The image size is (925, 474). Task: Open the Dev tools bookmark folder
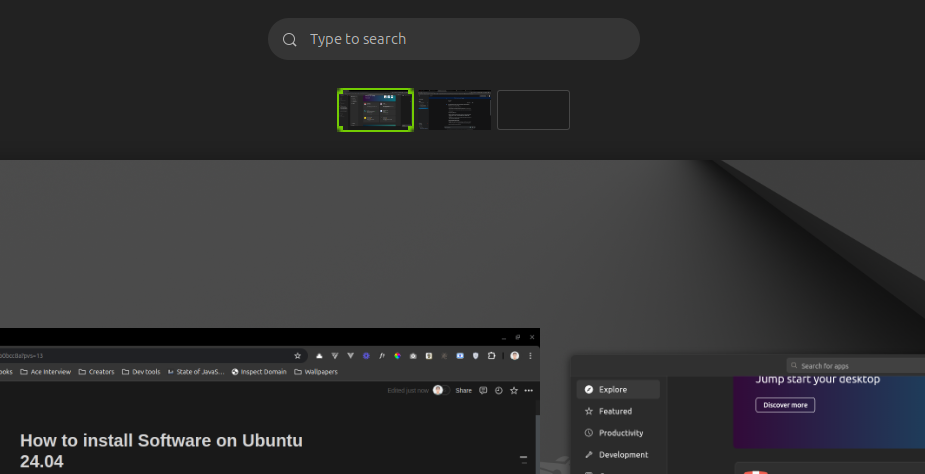click(x=141, y=372)
